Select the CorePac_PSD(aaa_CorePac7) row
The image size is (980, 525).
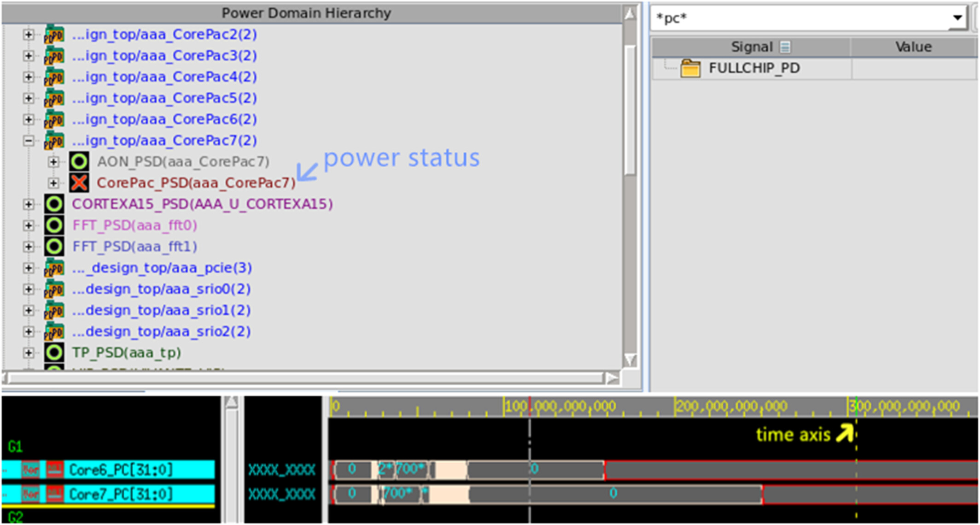(x=196, y=183)
